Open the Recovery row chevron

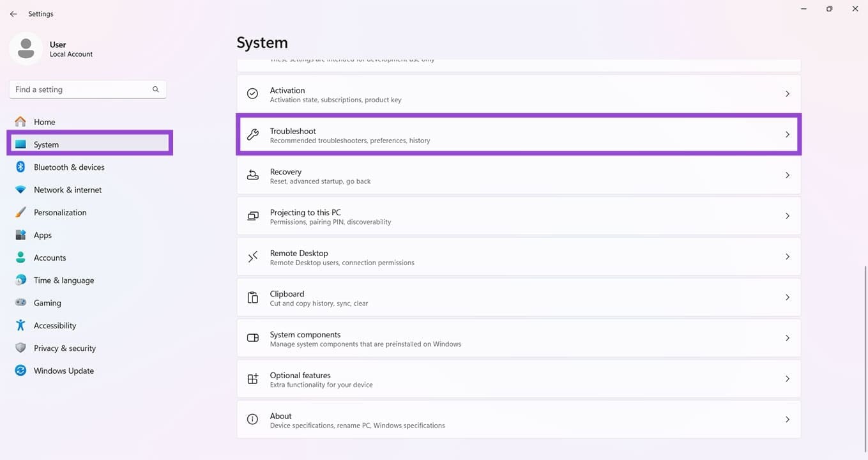[x=787, y=175]
